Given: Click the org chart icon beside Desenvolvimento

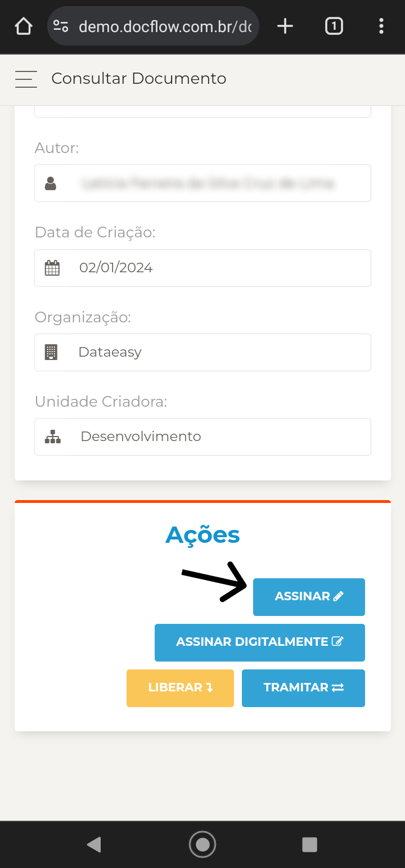Looking at the screenshot, I should point(53,437).
